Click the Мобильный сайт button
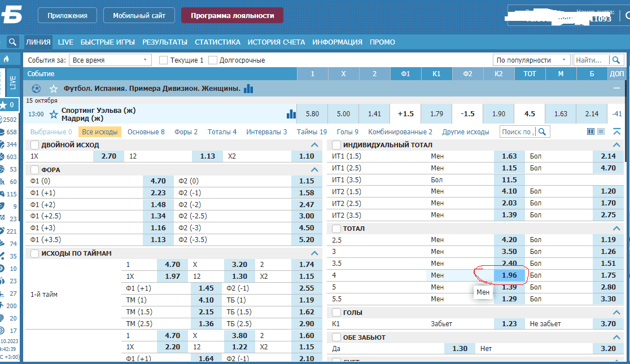The height and width of the screenshot is (364, 630). tap(139, 15)
